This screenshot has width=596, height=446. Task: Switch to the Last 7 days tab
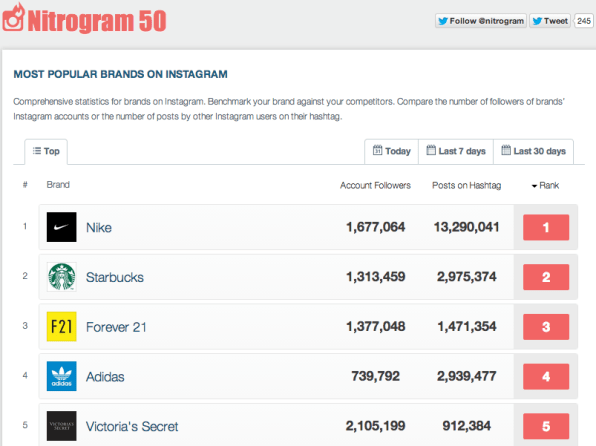[x=456, y=151]
